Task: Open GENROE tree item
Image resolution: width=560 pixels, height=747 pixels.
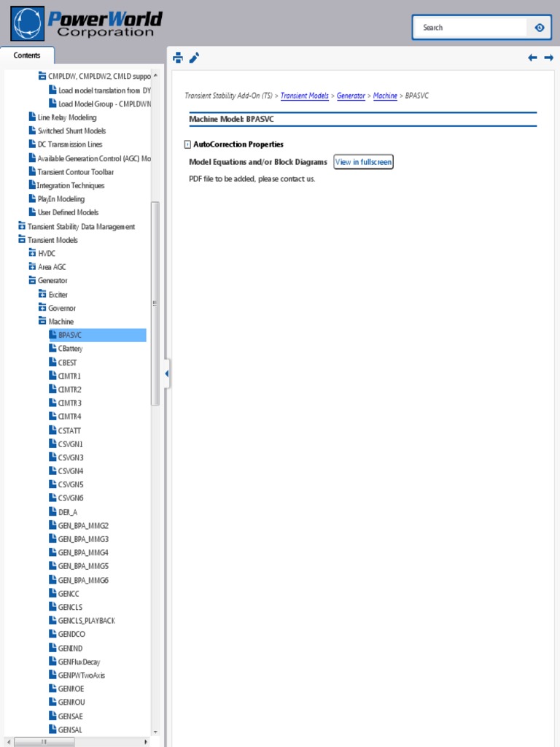Action: (x=71, y=689)
